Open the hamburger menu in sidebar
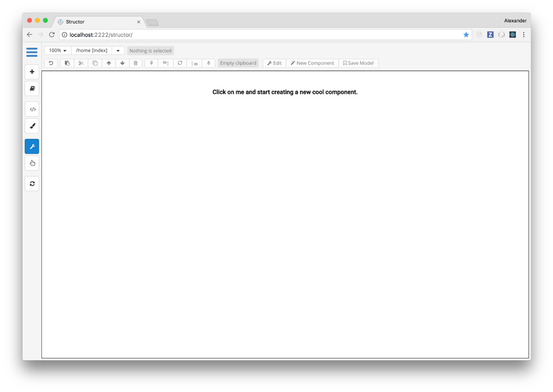Viewport: 553px width, 392px height. pos(32,52)
